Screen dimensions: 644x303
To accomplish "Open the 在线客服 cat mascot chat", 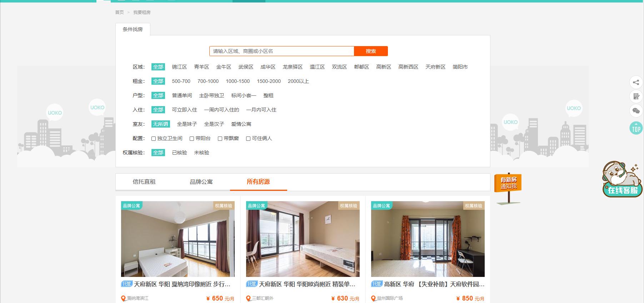I will [622, 179].
